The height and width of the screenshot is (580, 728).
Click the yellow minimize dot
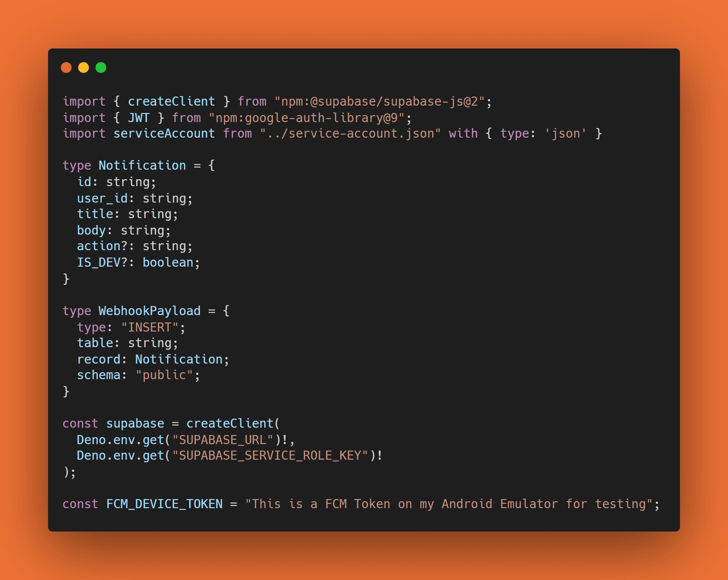coord(84,68)
